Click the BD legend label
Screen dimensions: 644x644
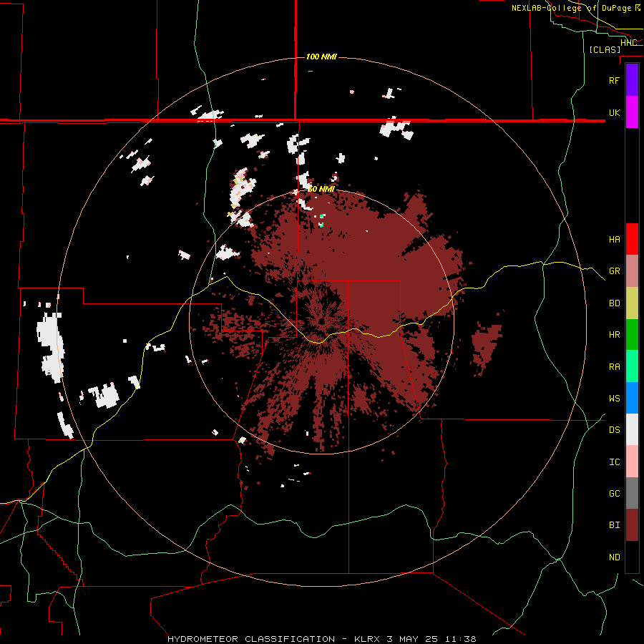click(x=614, y=303)
